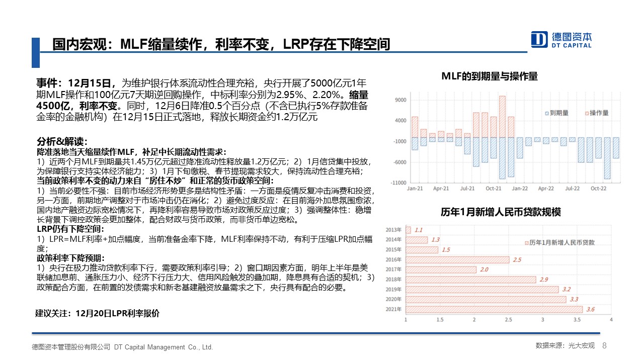Click the x-axis tick 4 on loan chart
Viewport: 644px width, 362px height.
(x=611, y=320)
